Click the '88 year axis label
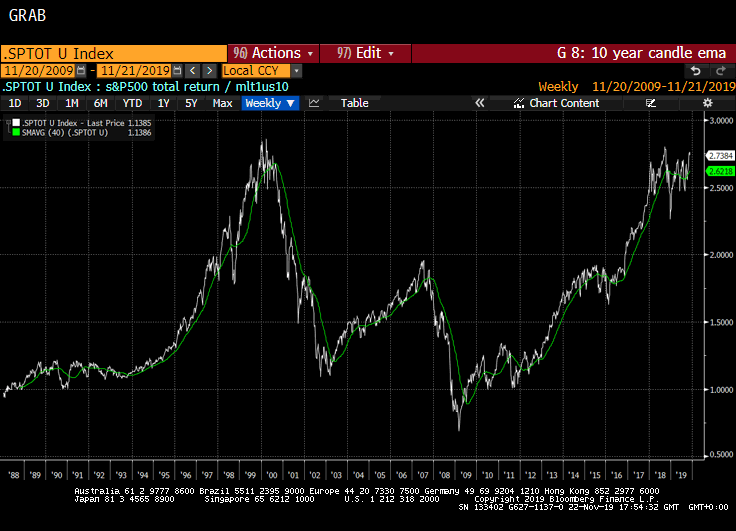736x531 pixels. 14,475
